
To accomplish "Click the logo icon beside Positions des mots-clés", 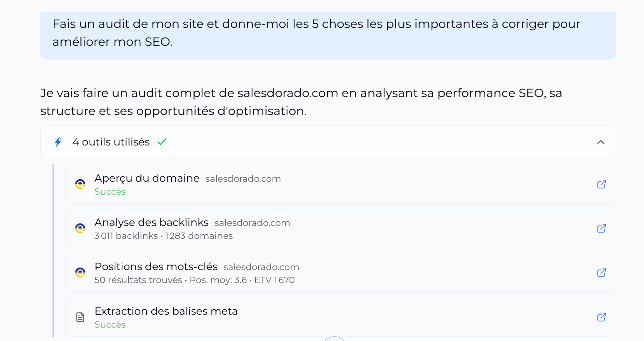I will point(80,273).
